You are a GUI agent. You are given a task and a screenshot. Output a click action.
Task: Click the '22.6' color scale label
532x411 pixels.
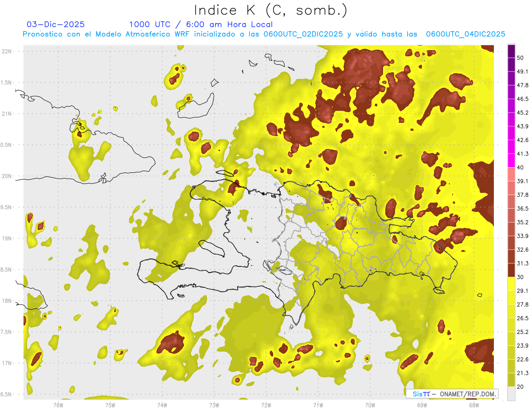click(x=522, y=360)
